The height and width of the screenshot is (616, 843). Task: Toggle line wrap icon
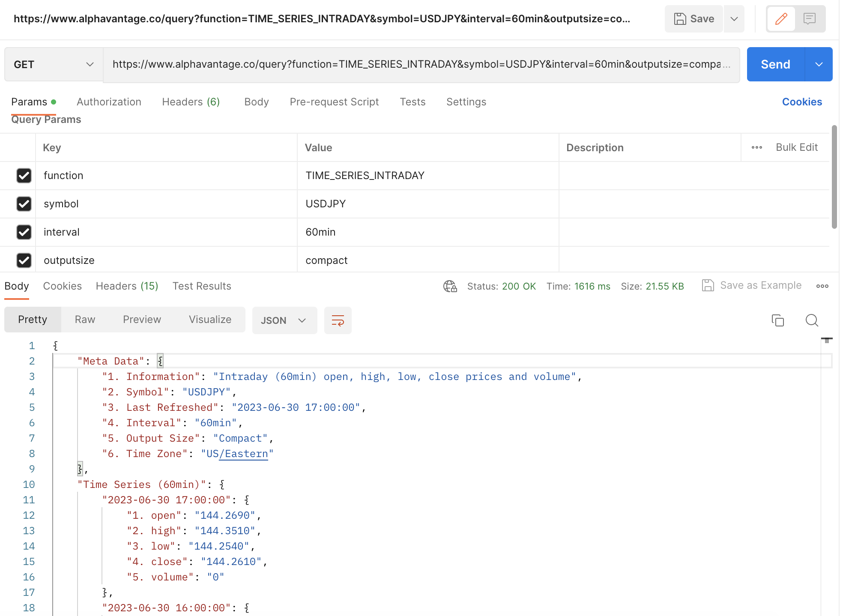(338, 320)
